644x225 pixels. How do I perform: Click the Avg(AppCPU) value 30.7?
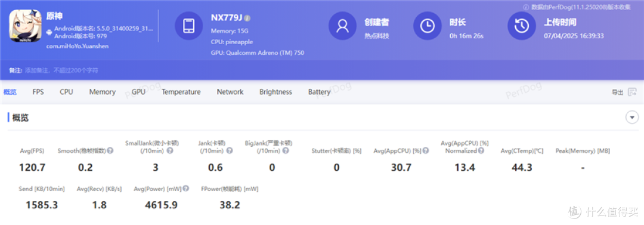[401, 168]
